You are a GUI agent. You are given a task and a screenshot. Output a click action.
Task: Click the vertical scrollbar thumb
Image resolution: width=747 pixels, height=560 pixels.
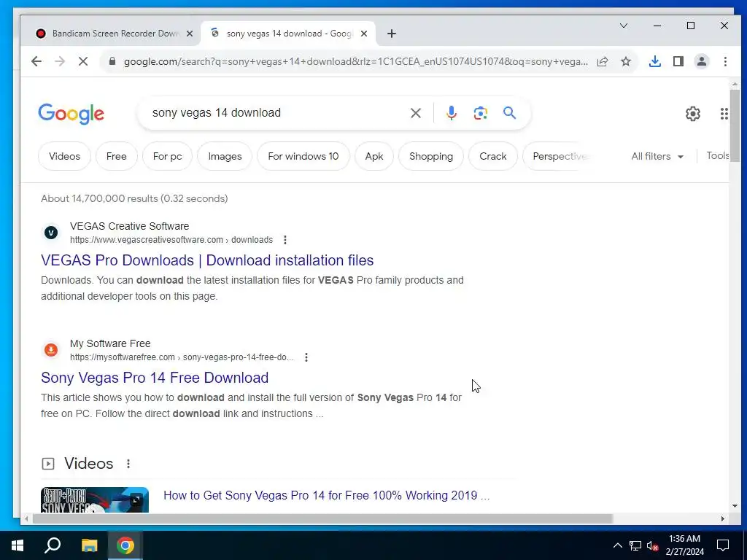734,125
